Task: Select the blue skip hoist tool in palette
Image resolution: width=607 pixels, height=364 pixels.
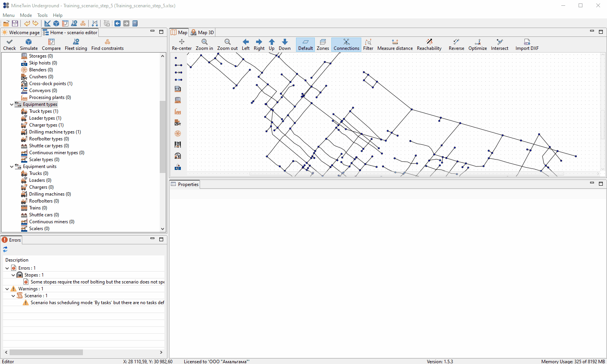Action: (x=178, y=167)
